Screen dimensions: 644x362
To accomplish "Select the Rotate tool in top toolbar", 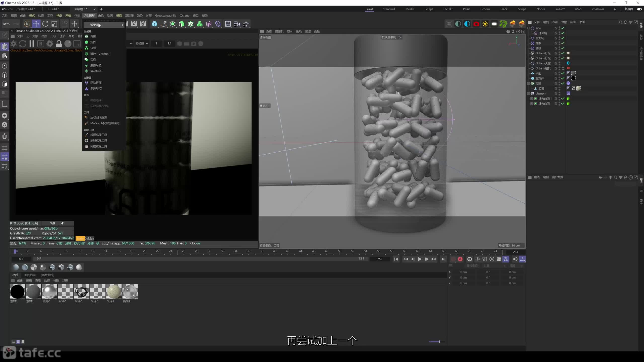I will click(x=45, y=24).
